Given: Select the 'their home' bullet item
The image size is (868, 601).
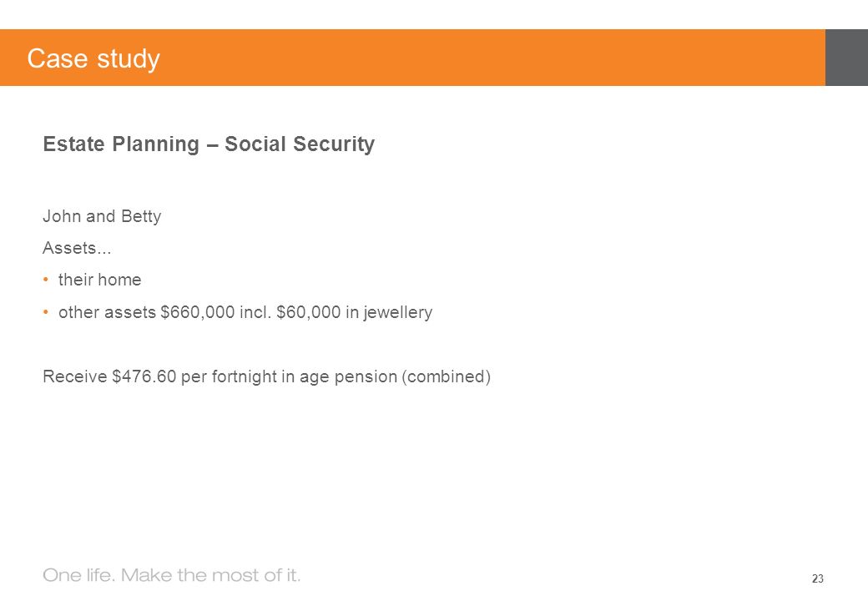Looking at the screenshot, I should point(99,280).
